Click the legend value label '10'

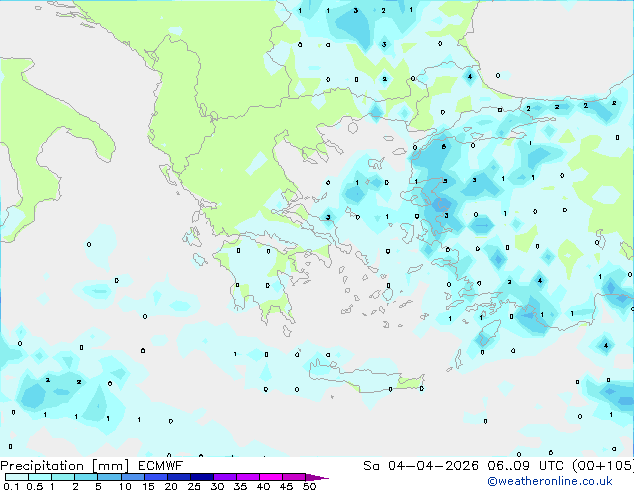point(125,486)
